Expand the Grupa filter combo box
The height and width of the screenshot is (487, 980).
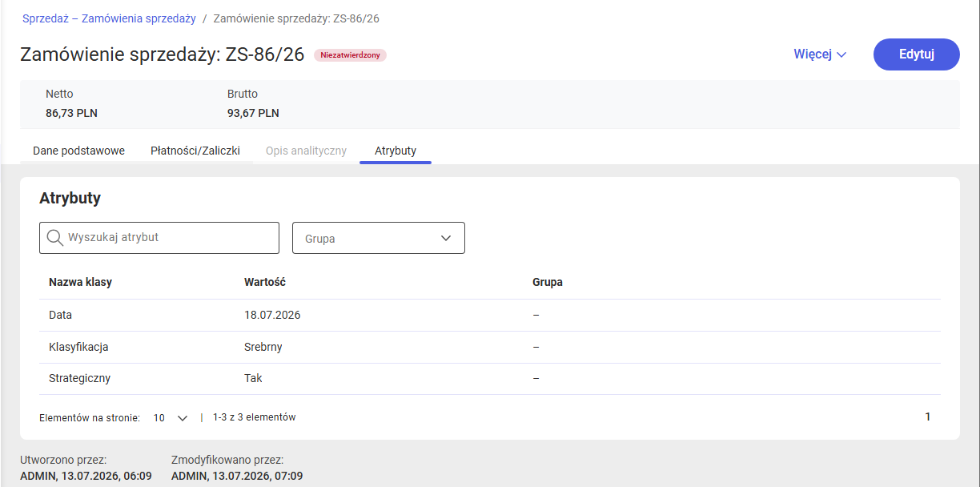pos(379,238)
